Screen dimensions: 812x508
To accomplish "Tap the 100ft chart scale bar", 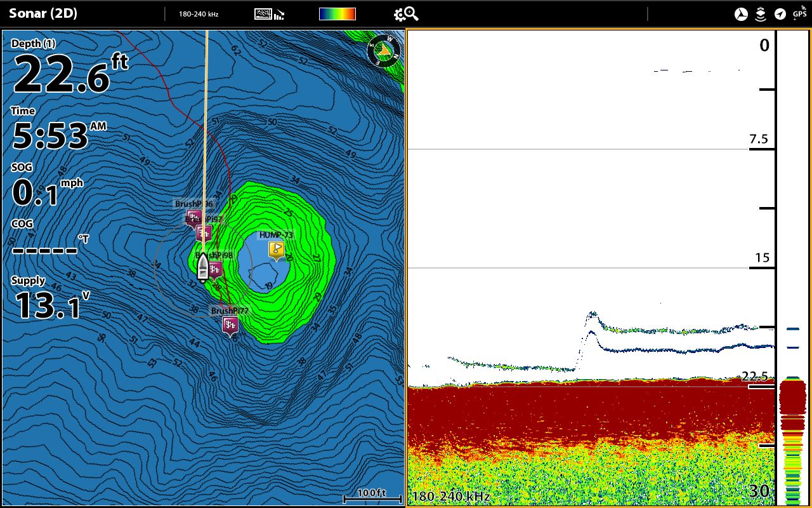I will click(x=372, y=495).
